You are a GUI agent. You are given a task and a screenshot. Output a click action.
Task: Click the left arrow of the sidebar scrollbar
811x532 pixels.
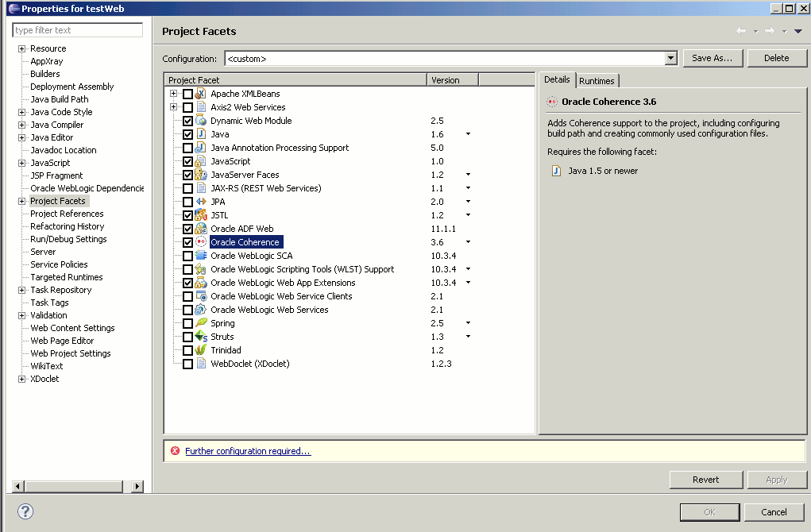tap(18, 486)
